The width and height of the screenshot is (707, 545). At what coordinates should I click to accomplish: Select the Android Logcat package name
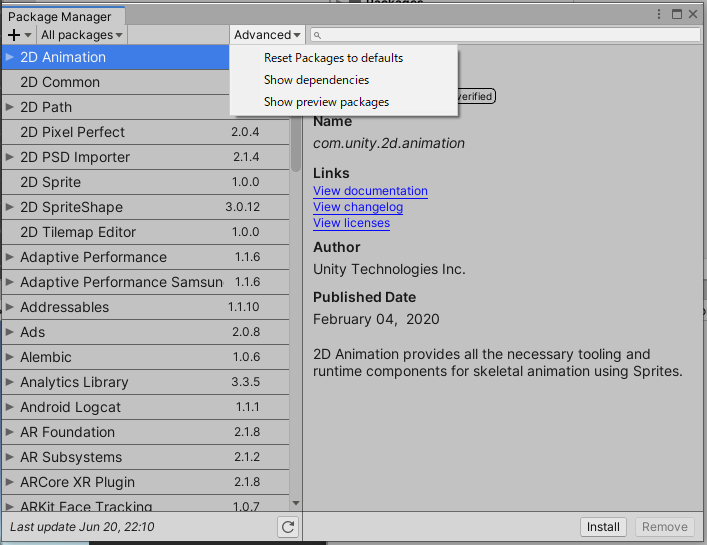pyautogui.click(x=70, y=407)
